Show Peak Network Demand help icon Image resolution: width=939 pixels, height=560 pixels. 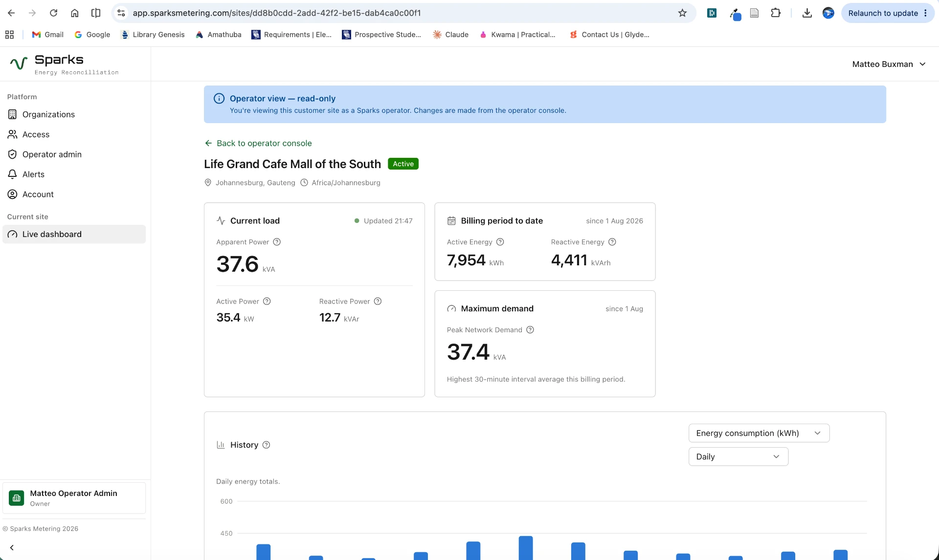[530, 330]
